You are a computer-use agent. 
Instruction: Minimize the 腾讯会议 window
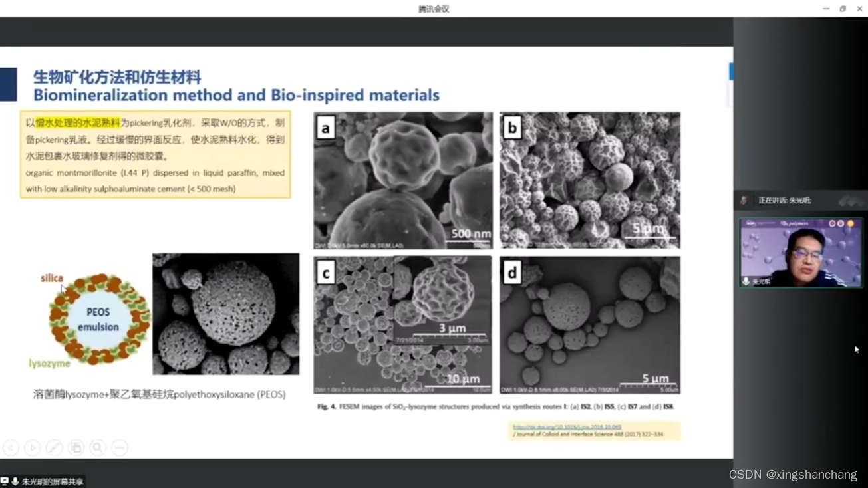point(826,9)
